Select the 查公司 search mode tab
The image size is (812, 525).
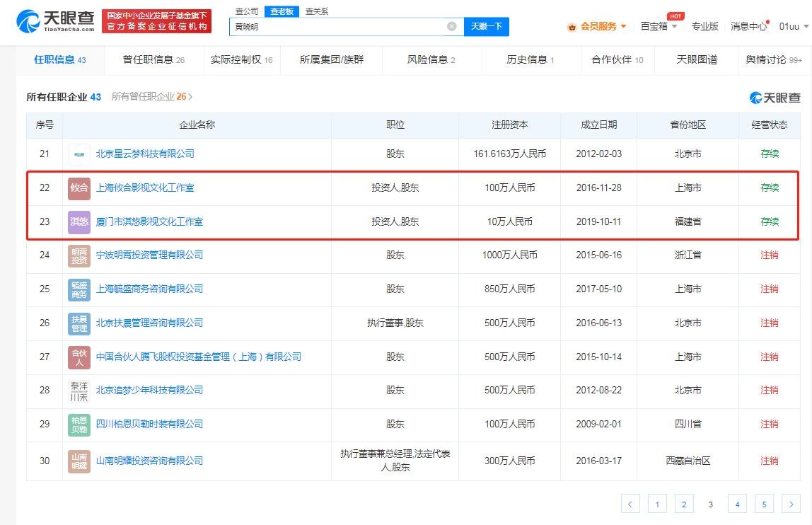tap(247, 11)
